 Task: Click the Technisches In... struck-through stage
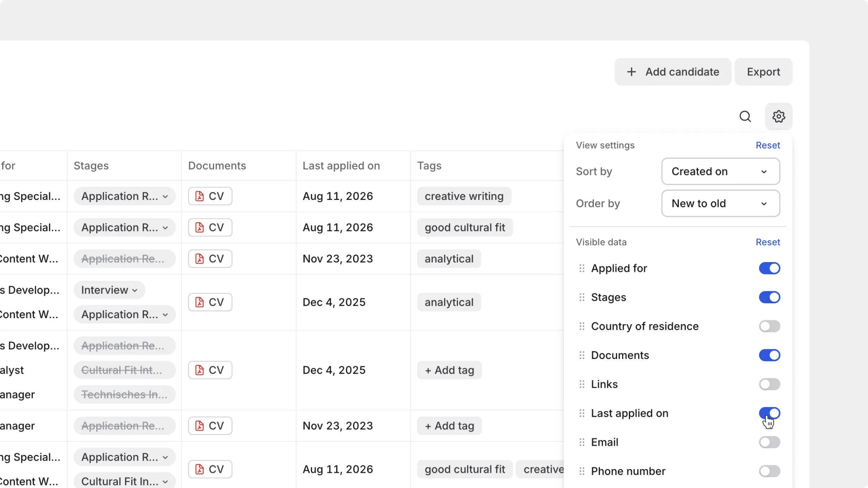(x=125, y=394)
